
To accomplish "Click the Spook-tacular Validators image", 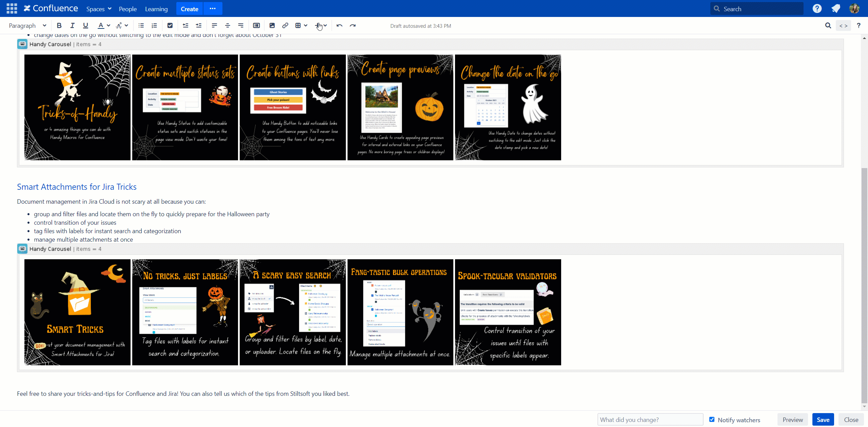I will [508, 312].
